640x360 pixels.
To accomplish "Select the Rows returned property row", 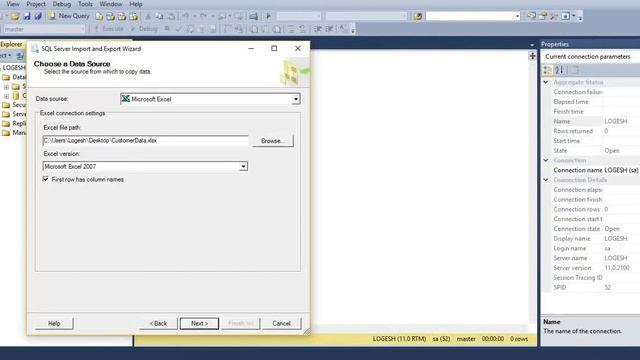I will pos(596,131).
